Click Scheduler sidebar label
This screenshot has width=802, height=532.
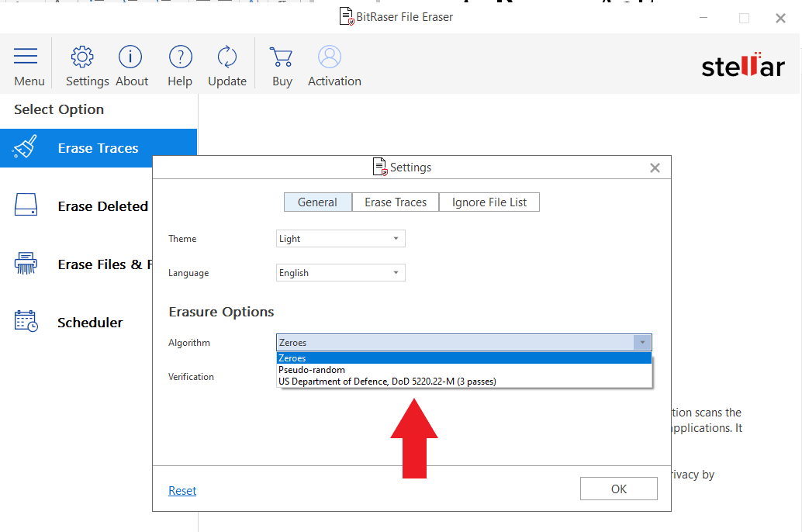click(90, 323)
